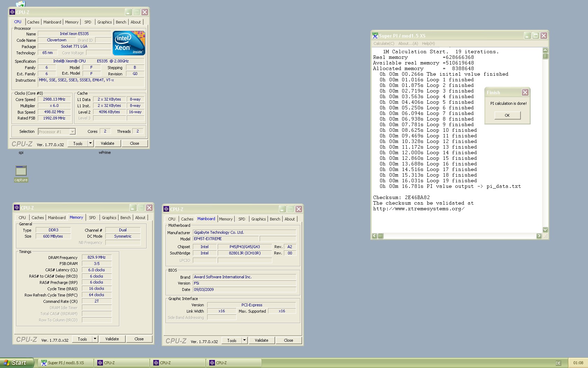The width and height of the screenshot is (588, 368).
Task: Open the Processor #1 selection dropdown
Action: [72, 132]
